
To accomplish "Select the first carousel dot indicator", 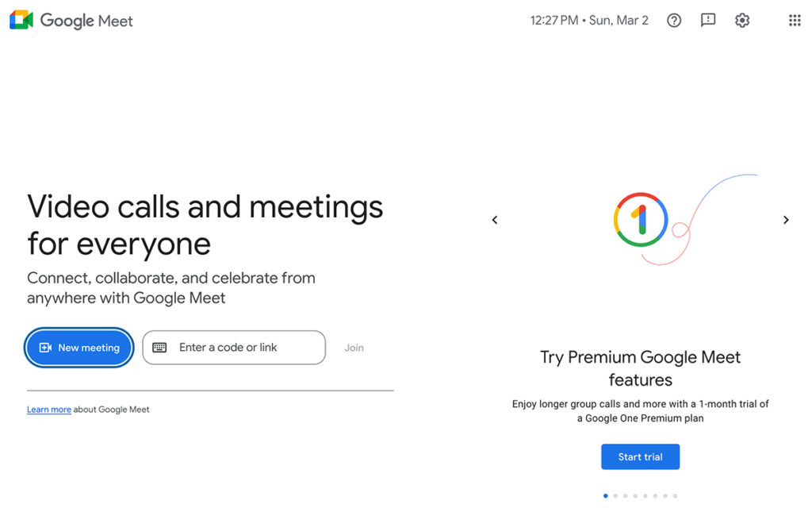I will pyautogui.click(x=605, y=495).
